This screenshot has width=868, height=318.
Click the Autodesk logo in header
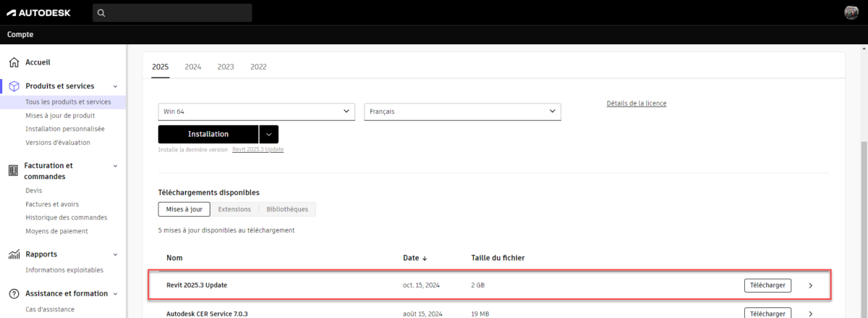coord(40,12)
